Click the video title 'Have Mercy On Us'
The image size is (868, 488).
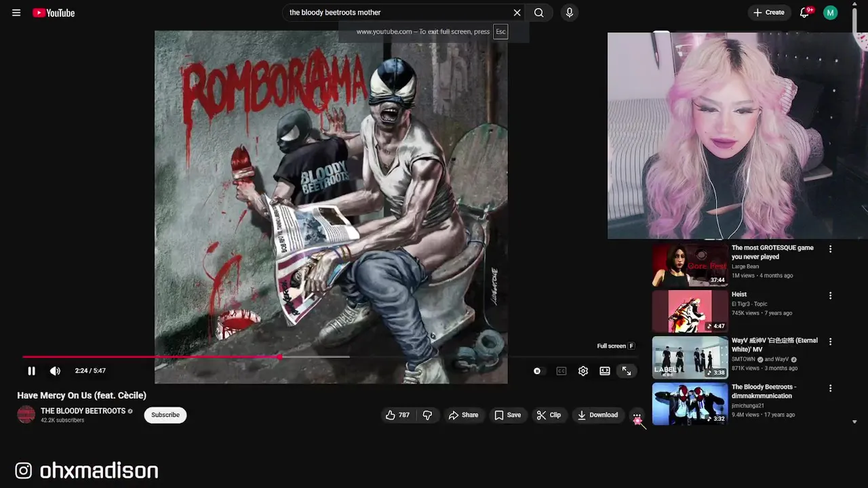pyautogui.click(x=81, y=395)
